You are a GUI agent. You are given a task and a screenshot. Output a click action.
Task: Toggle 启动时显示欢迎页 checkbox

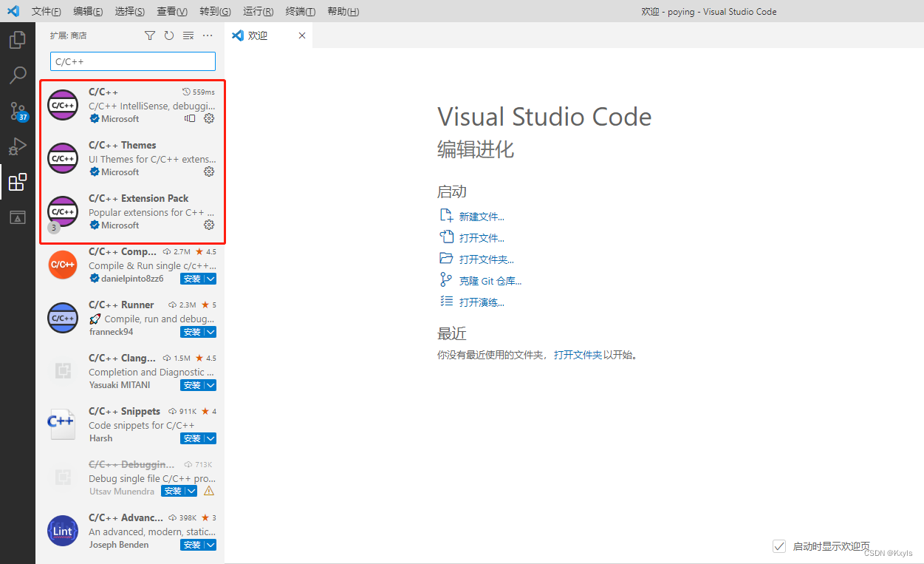point(778,546)
